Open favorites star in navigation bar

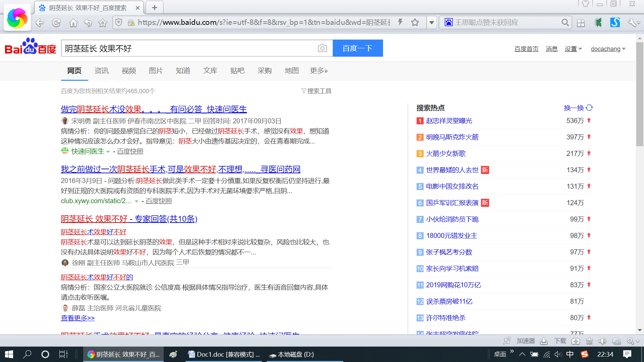pos(103,23)
